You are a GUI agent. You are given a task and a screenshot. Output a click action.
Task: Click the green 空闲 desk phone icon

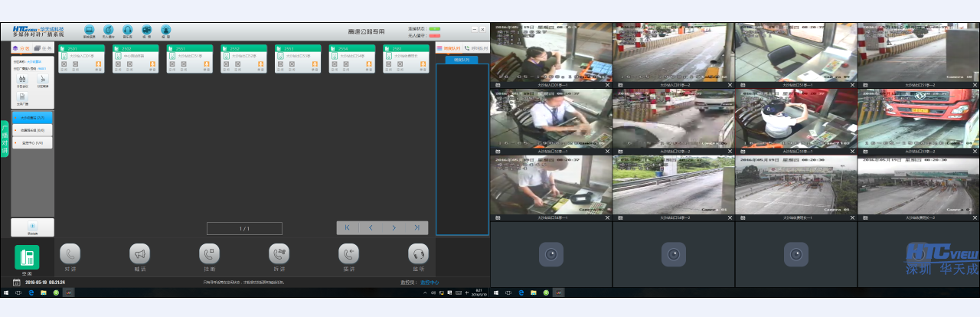pyautogui.click(x=27, y=257)
